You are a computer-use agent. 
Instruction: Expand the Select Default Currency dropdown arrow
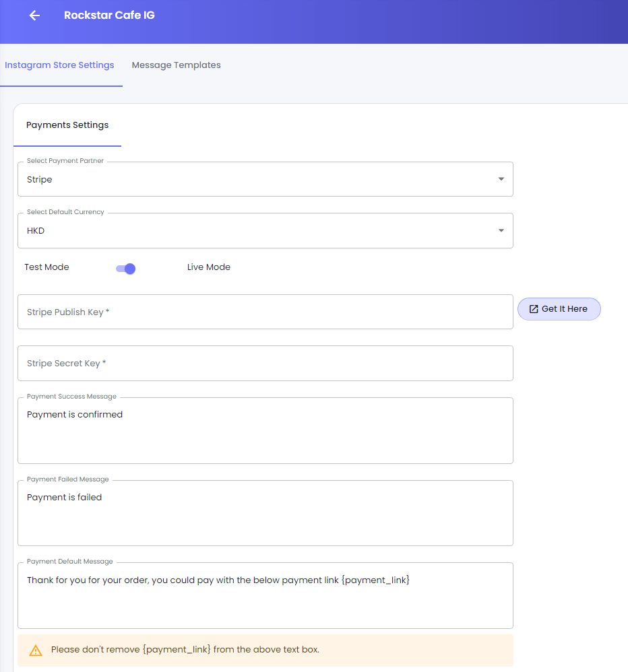tap(501, 230)
